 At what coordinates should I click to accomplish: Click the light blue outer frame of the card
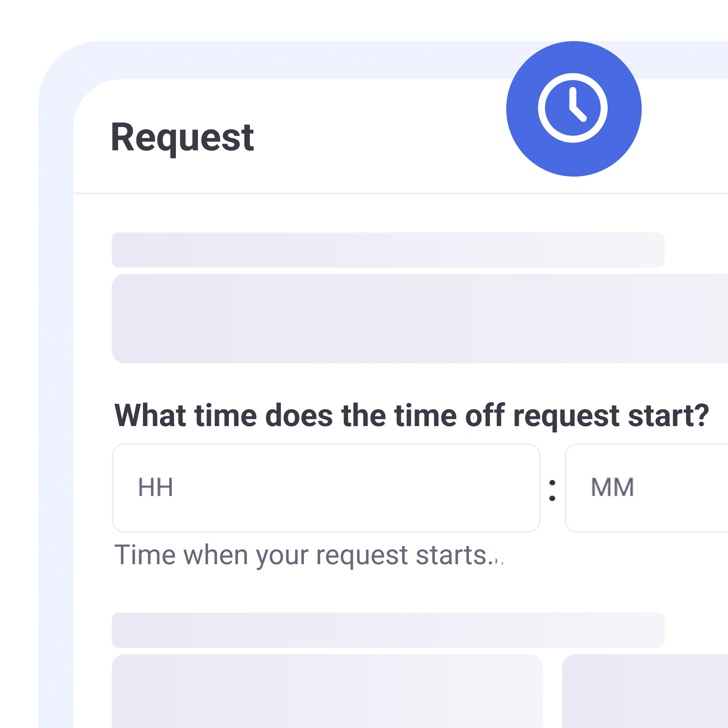pyautogui.click(x=56, y=377)
